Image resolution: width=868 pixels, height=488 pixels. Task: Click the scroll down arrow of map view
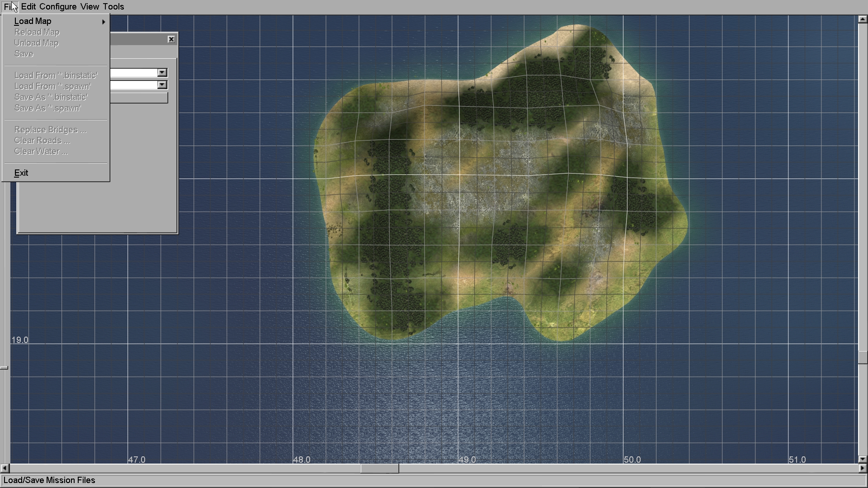pyautogui.click(x=863, y=459)
